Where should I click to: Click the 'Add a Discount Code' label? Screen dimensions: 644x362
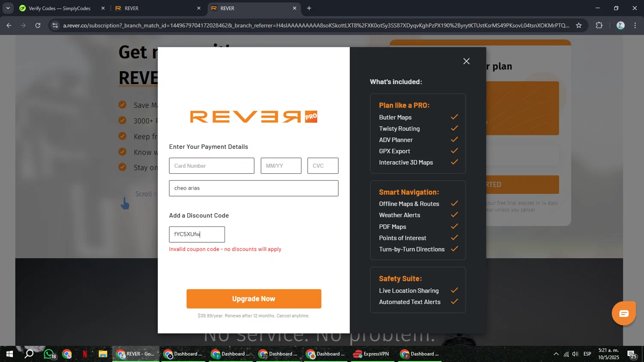[x=199, y=215]
